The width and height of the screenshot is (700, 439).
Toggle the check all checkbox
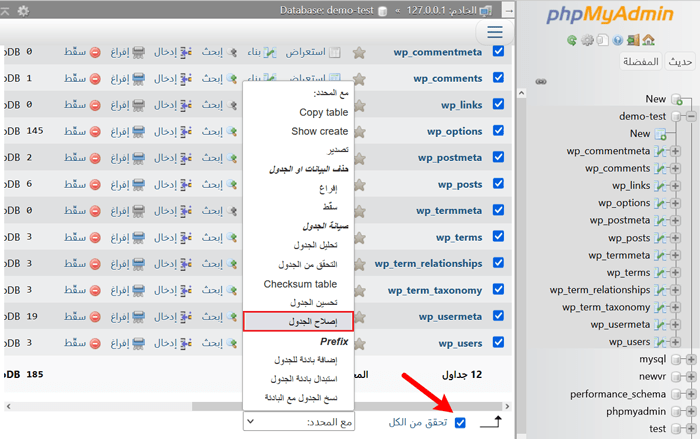coord(460,422)
